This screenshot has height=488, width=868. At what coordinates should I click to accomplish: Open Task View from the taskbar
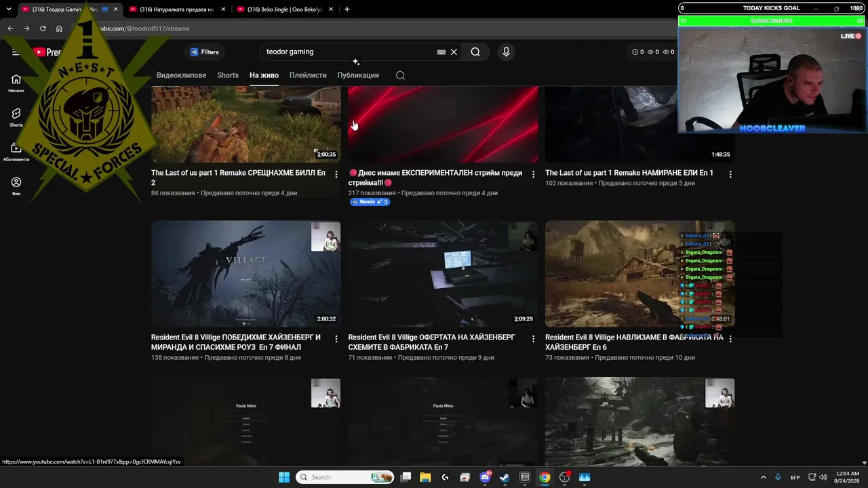[x=406, y=477]
